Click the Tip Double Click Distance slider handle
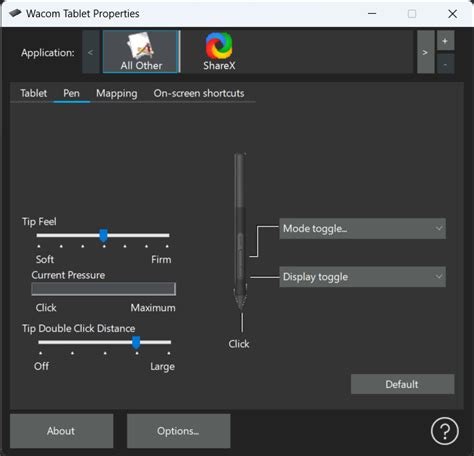This screenshot has width=474, height=456. tap(136, 342)
